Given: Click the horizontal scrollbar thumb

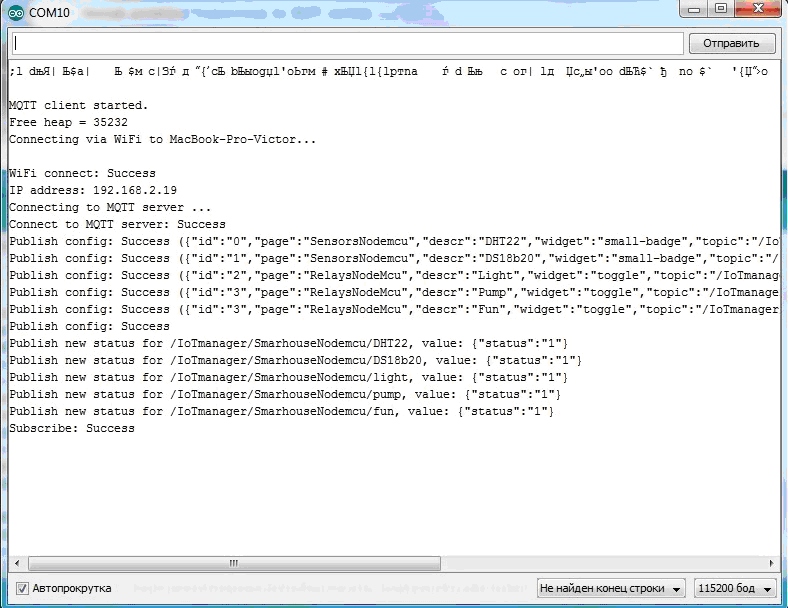Looking at the screenshot, I should (234, 563).
